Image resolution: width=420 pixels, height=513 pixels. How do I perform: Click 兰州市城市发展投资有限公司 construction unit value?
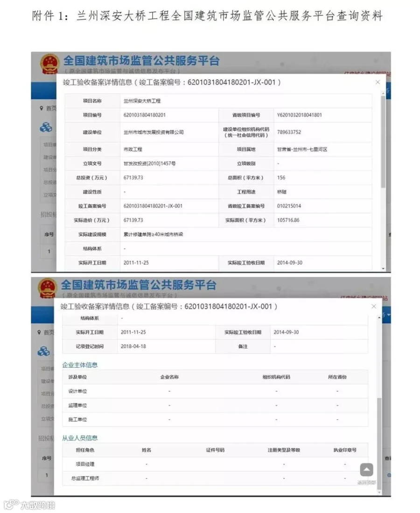pos(154,132)
